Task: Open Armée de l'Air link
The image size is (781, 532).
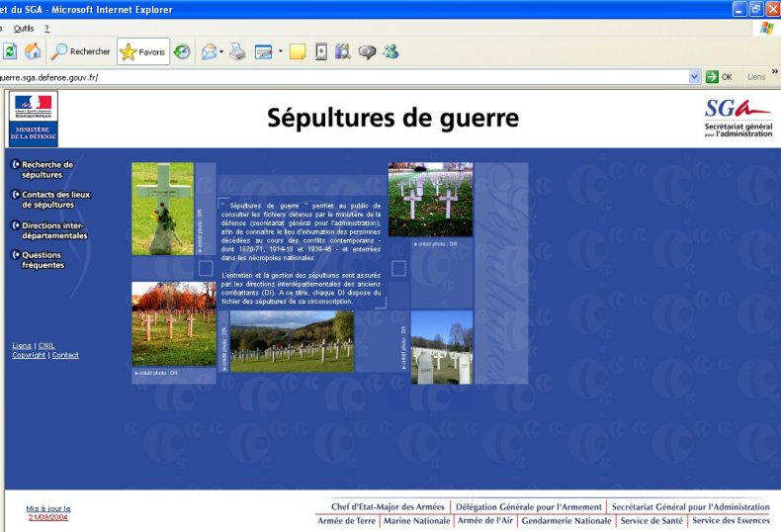Action: [484, 520]
